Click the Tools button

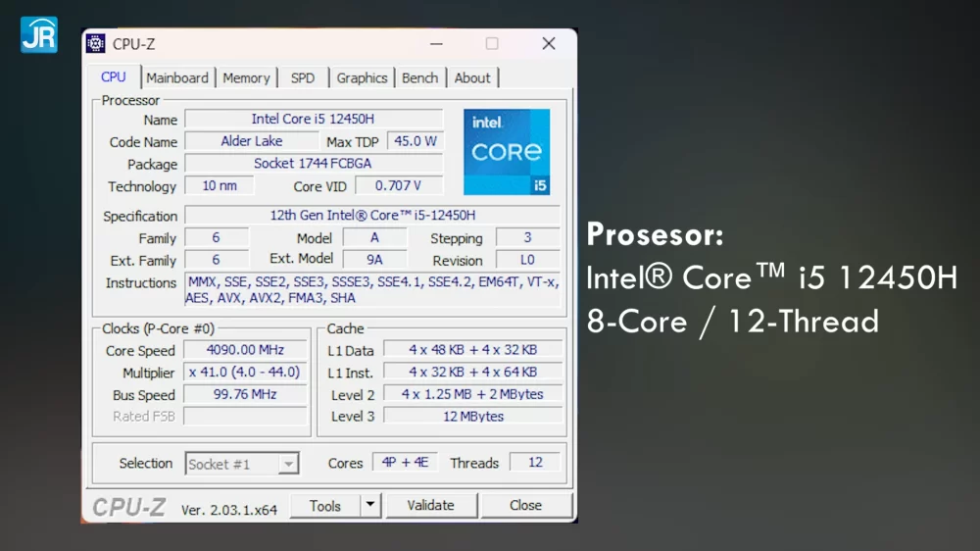point(325,505)
